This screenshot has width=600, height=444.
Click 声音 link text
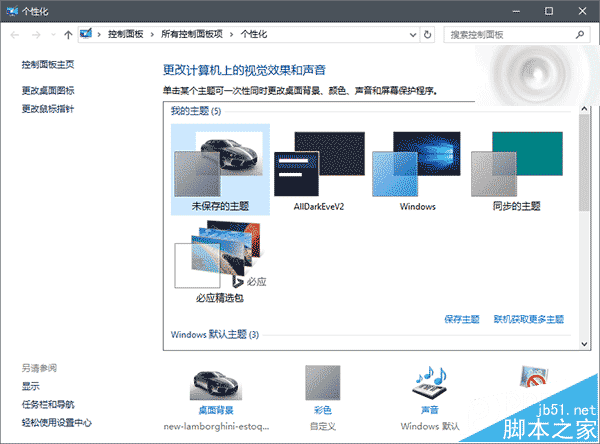click(x=430, y=410)
